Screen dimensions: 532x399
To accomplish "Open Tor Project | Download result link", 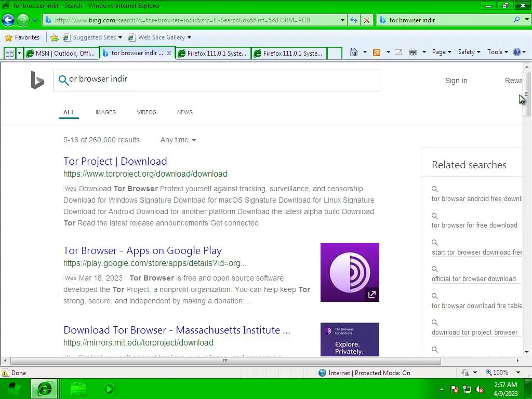I will (x=115, y=161).
